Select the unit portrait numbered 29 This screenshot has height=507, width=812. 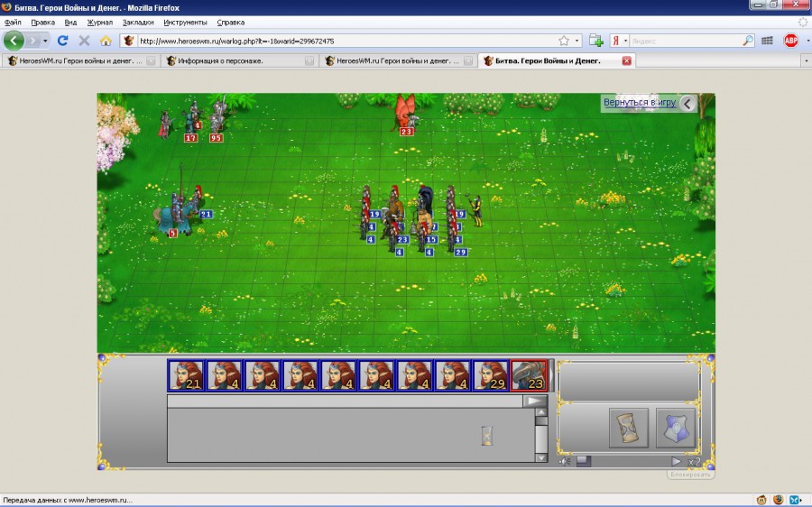tap(491, 375)
